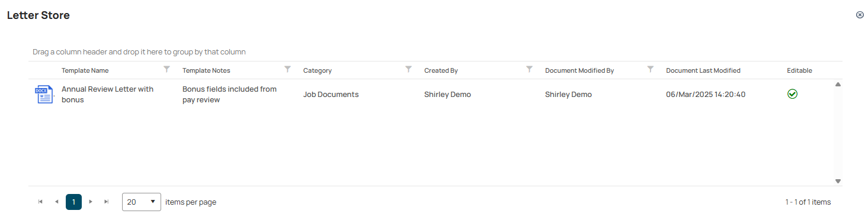
Task: Select the Annual Review Letter with bonus row
Action: pos(431,95)
